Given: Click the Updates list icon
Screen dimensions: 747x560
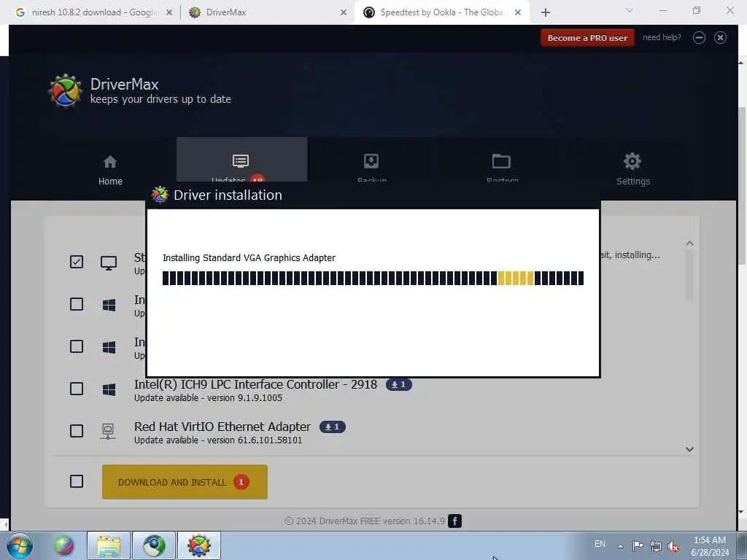Looking at the screenshot, I should (241, 161).
